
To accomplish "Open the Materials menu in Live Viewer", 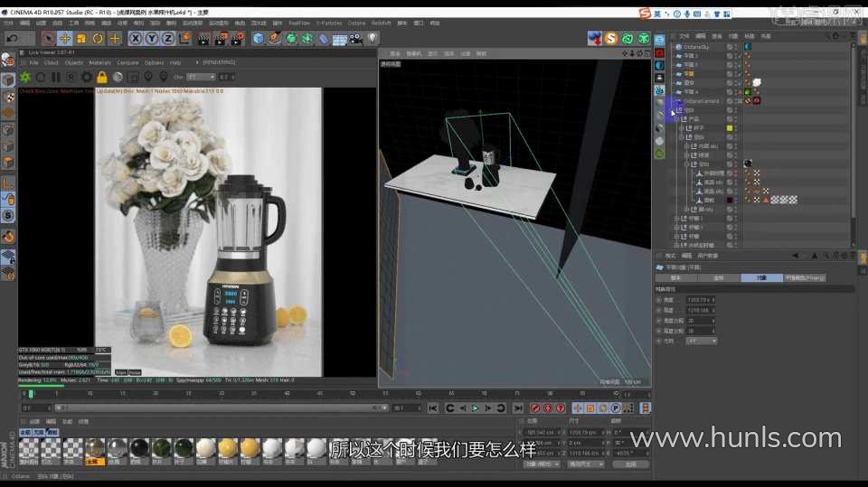I will 99,62.
